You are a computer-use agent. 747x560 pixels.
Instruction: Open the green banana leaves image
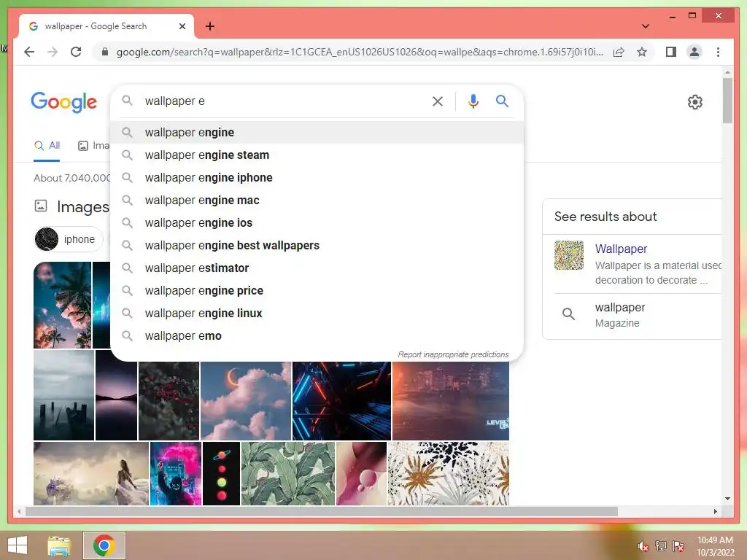[x=287, y=473]
